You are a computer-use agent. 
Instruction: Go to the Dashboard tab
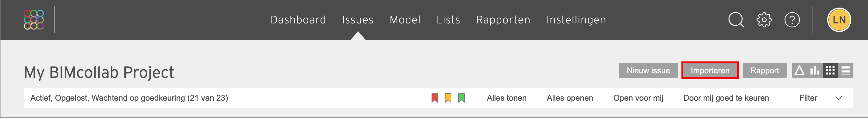pyautogui.click(x=298, y=20)
